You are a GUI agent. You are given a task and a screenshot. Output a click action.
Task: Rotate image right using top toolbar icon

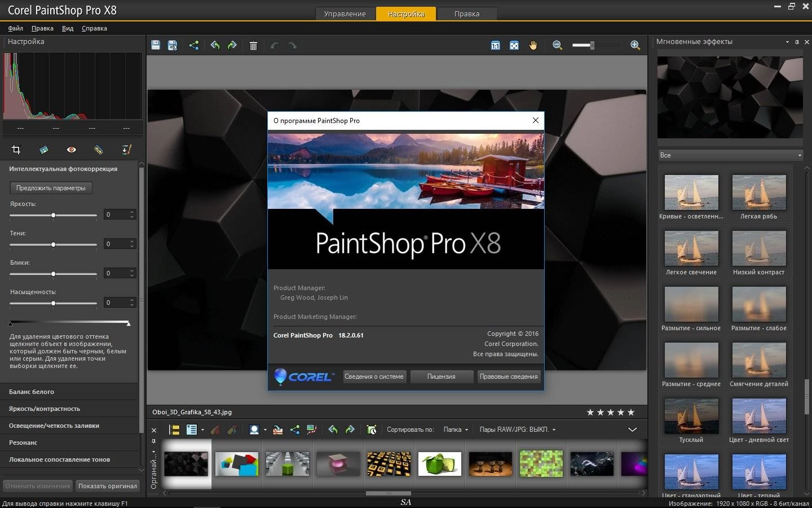click(232, 45)
